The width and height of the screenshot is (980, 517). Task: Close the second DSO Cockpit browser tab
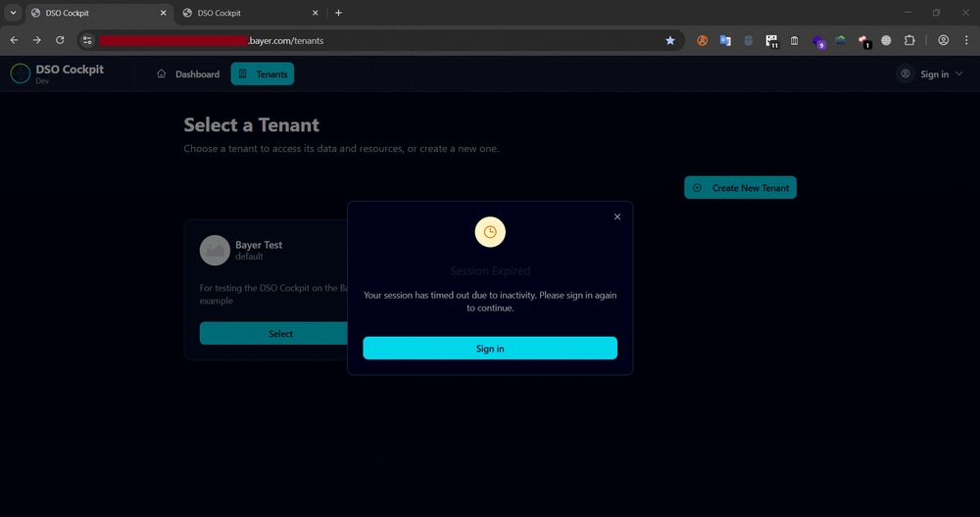pyautogui.click(x=315, y=13)
